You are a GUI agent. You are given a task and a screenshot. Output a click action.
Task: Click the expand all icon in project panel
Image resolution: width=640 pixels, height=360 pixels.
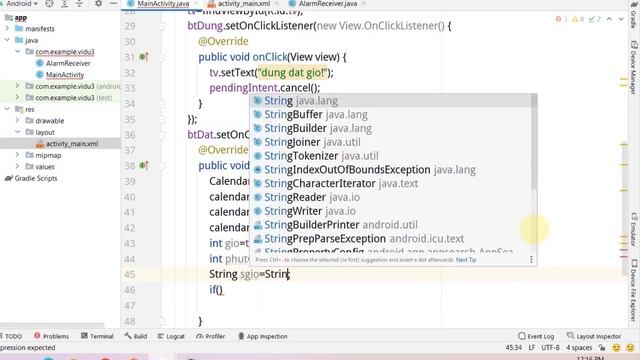[64, 4]
